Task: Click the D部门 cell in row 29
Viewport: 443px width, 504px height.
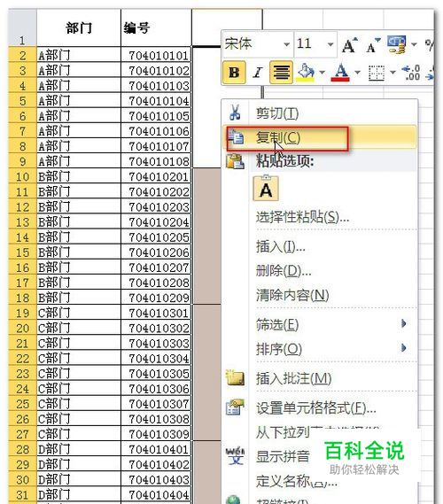Action: coord(79,464)
